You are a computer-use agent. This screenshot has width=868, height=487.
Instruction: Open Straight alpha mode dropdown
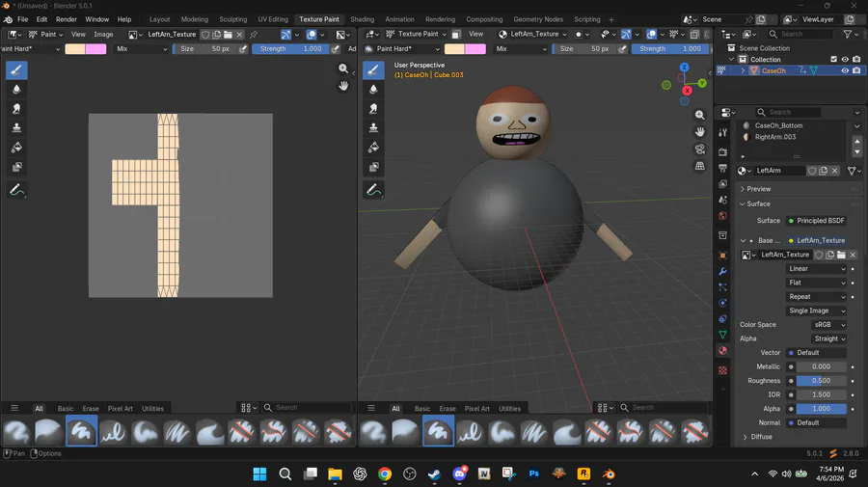[x=828, y=338]
